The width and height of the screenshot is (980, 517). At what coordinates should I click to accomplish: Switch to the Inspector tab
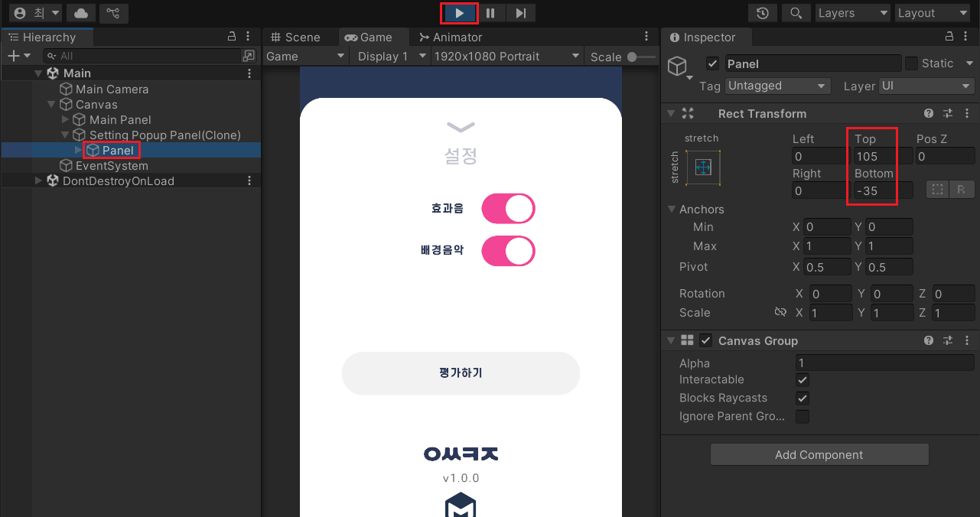[702, 37]
